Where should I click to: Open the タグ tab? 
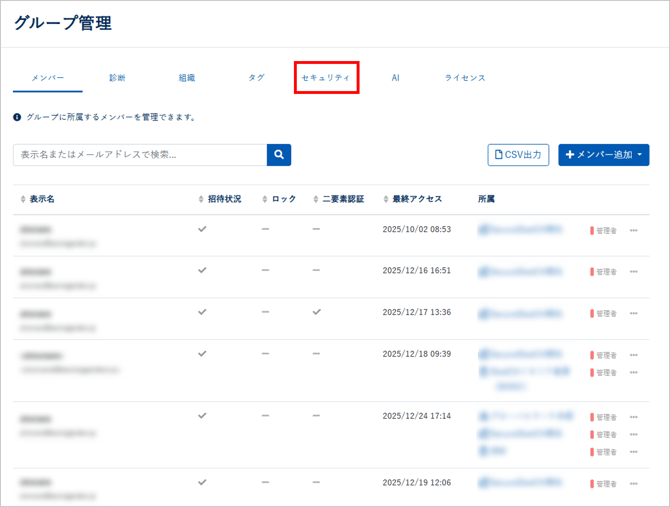point(256,78)
